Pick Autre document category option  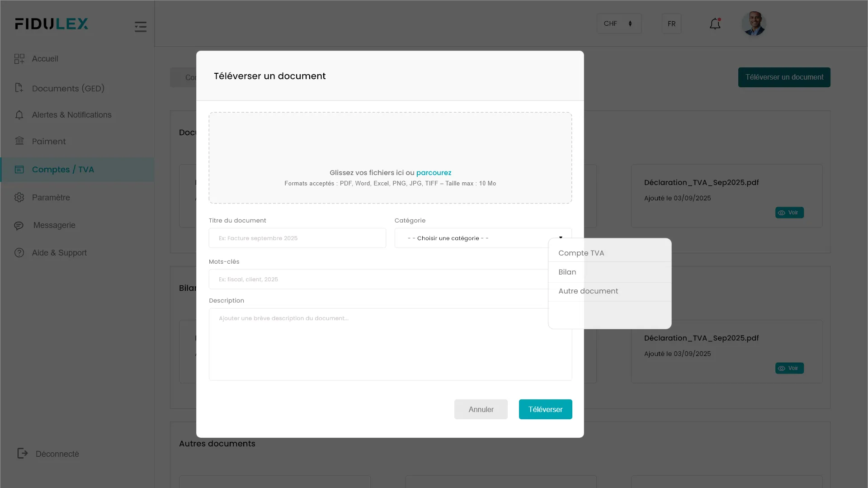[x=588, y=291]
